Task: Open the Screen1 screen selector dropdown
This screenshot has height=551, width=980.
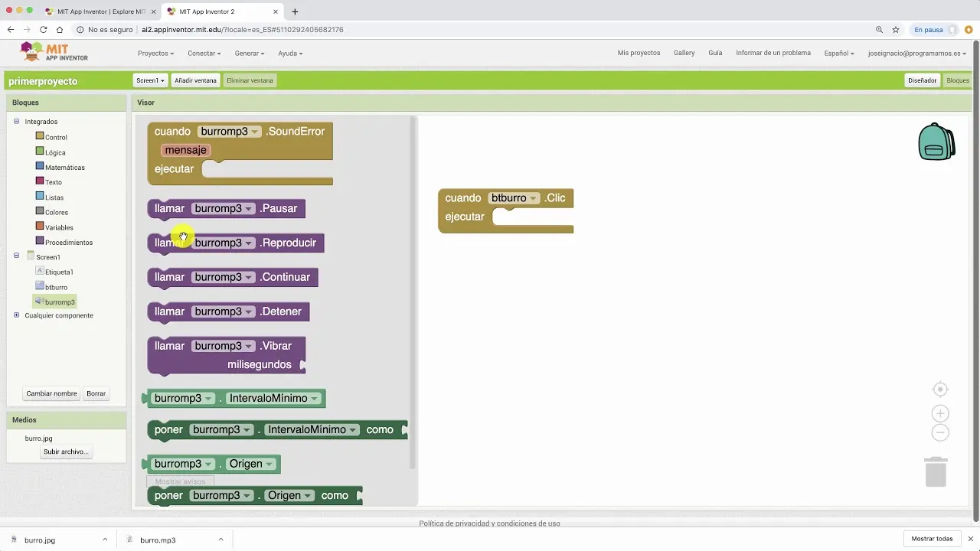Action: click(x=151, y=80)
